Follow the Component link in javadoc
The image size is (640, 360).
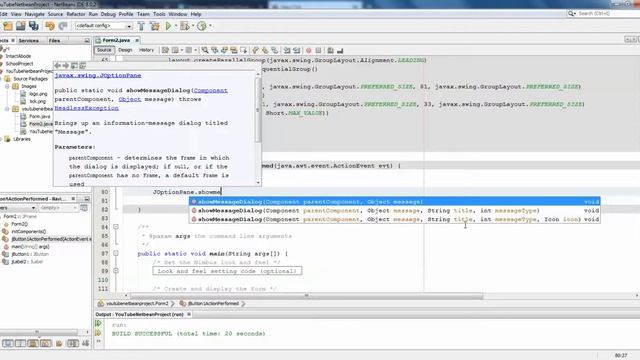211,91
